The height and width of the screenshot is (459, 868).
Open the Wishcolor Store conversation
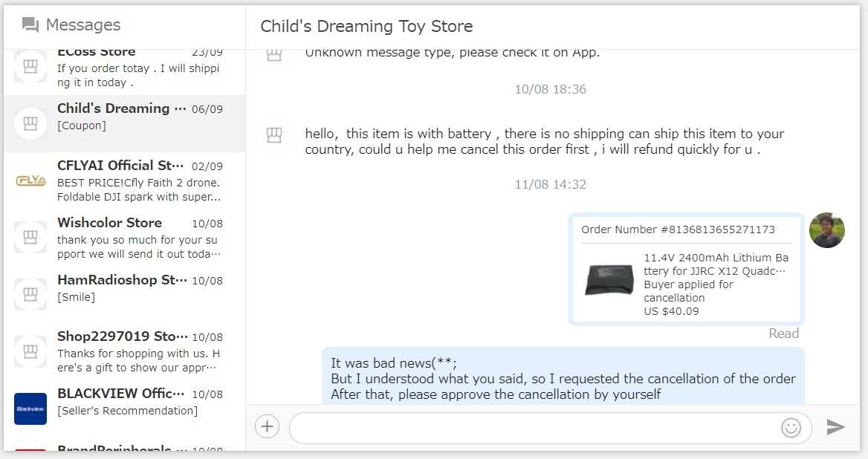tap(138, 238)
